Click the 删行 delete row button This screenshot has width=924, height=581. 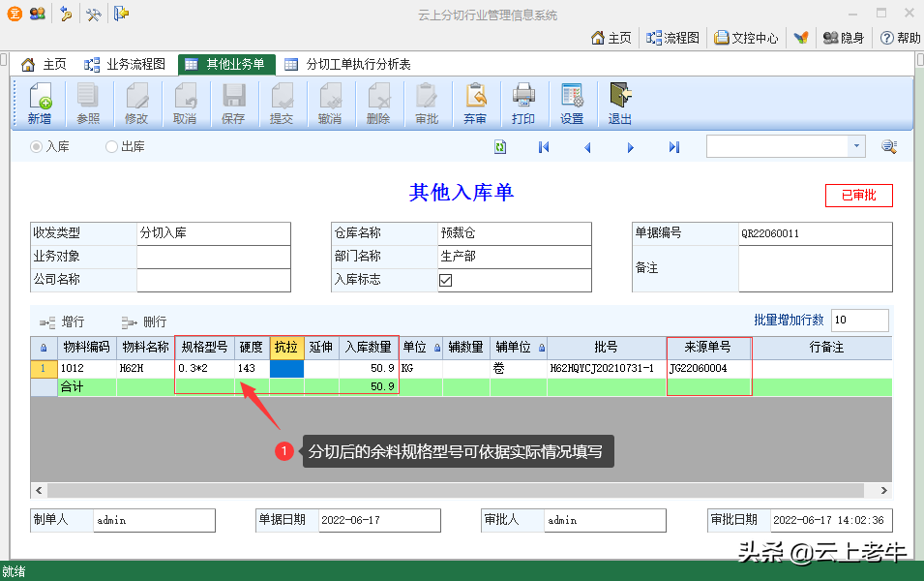pos(144,321)
